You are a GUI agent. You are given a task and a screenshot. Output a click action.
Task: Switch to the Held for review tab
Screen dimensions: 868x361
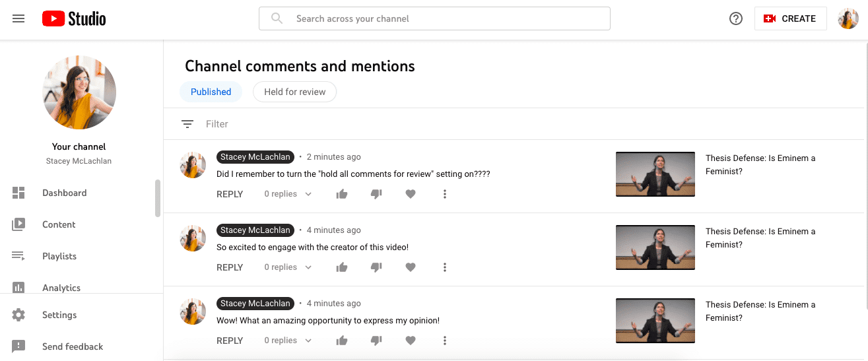click(x=294, y=92)
